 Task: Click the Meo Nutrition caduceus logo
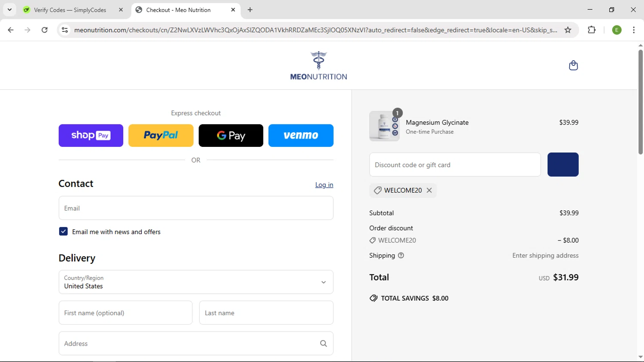(x=319, y=66)
